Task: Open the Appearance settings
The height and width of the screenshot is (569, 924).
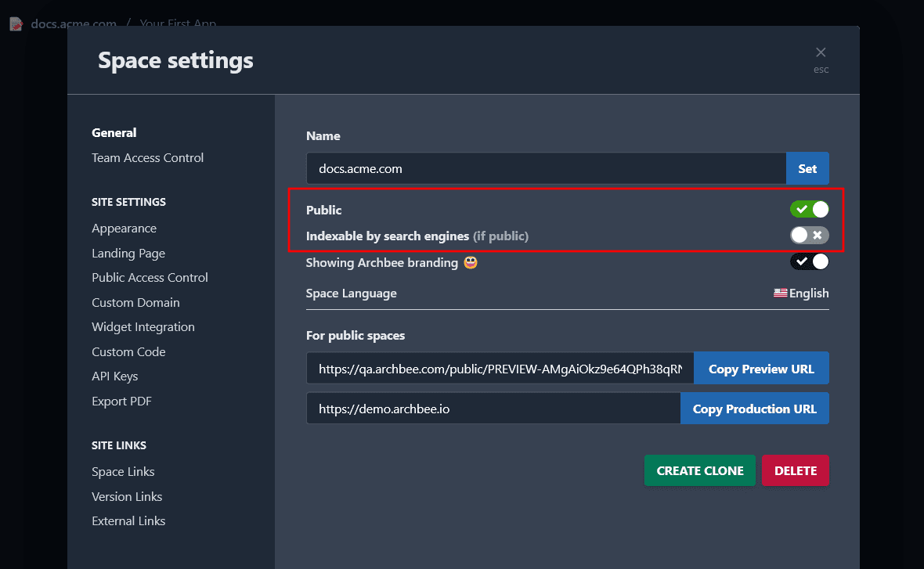Action: [x=124, y=229]
